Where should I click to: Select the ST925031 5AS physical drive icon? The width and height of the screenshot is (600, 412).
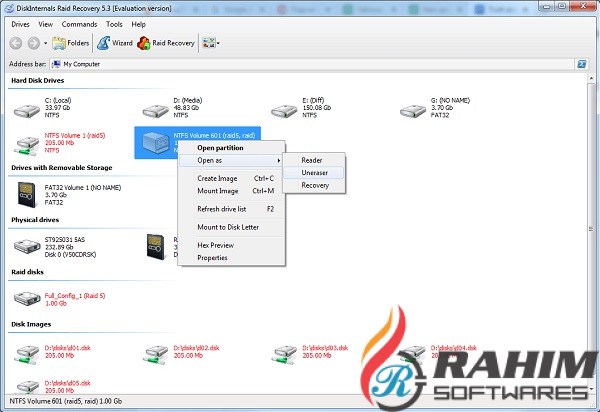point(27,246)
